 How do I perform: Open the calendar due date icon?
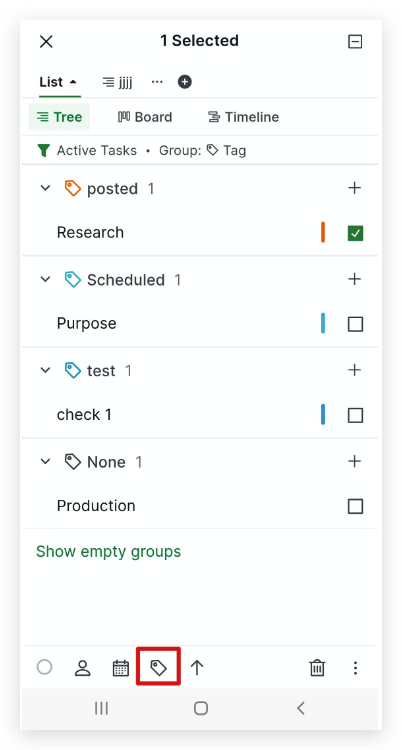pyautogui.click(x=121, y=668)
